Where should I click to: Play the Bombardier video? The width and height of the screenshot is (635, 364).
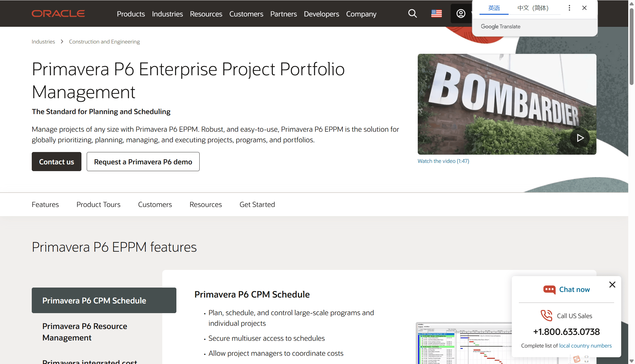(x=580, y=138)
